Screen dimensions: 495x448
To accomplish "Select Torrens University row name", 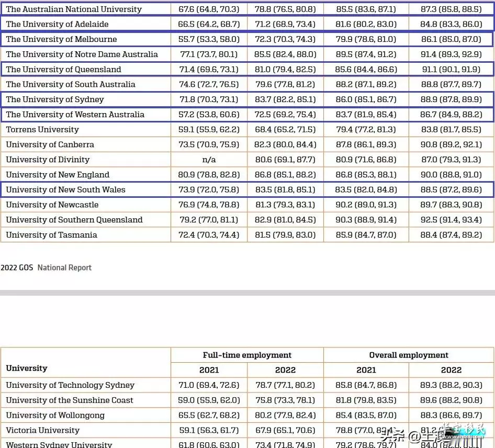I will (x=42, y=129).
